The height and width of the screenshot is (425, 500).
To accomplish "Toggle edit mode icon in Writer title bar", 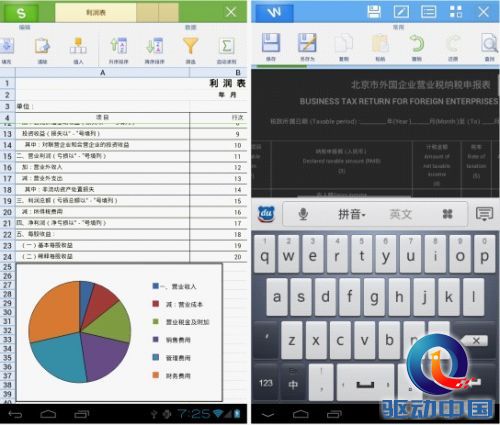I will tap(401, 12).
